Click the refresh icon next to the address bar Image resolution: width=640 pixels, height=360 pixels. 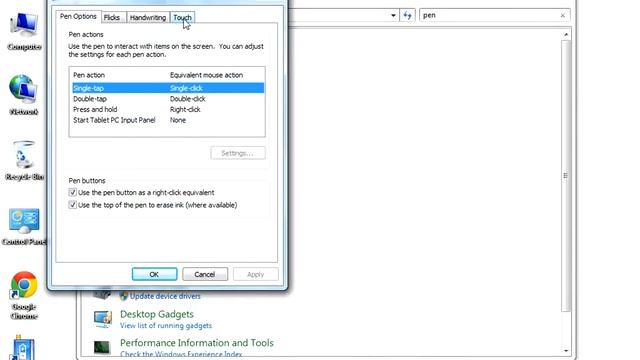[407, 16]
